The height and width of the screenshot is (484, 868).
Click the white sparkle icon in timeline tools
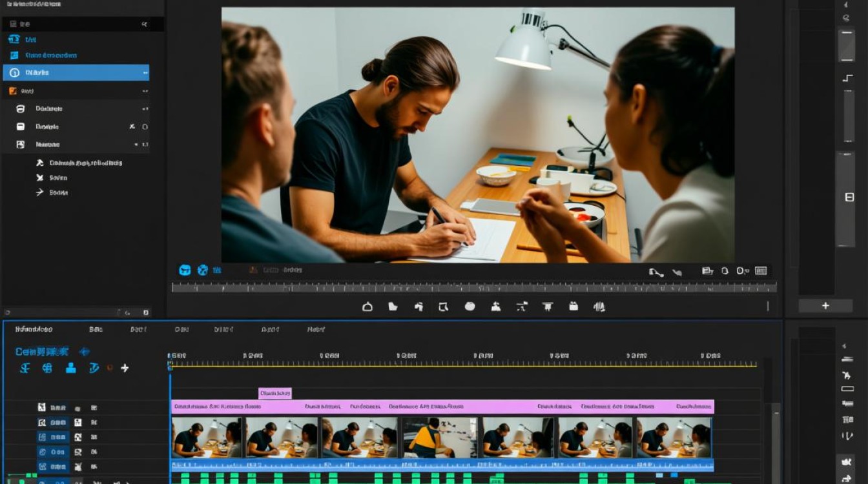pos(125,368)
